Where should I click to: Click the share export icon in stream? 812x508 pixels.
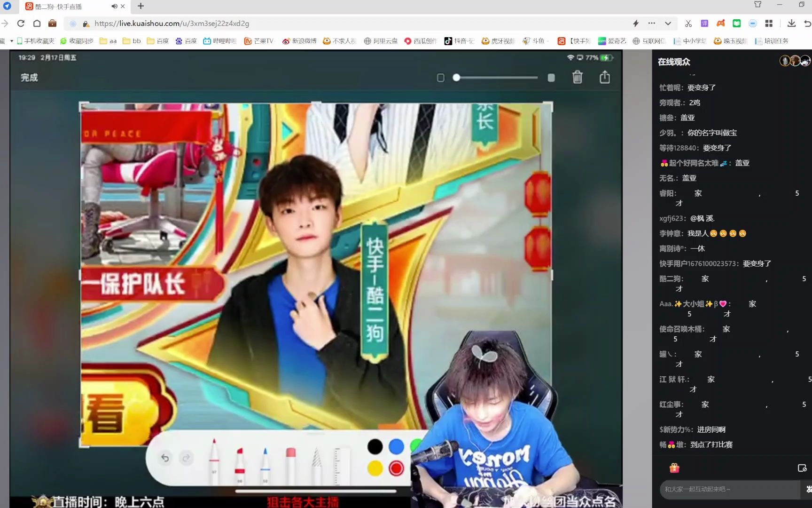click(x=605, y=77)
